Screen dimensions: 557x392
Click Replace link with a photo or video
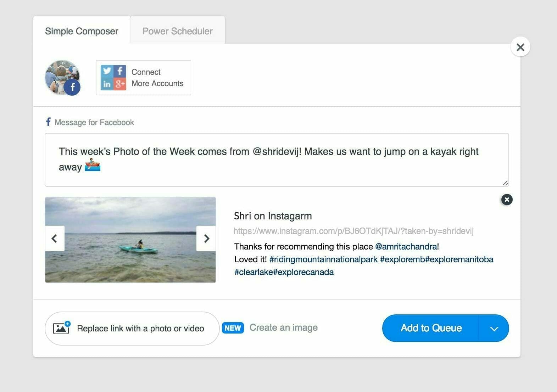coord(132,329)
